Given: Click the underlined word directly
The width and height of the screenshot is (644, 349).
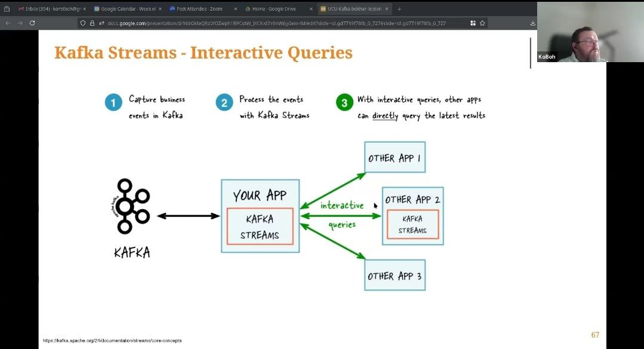Looking at the screenshot, I should (x=385, y=116).
